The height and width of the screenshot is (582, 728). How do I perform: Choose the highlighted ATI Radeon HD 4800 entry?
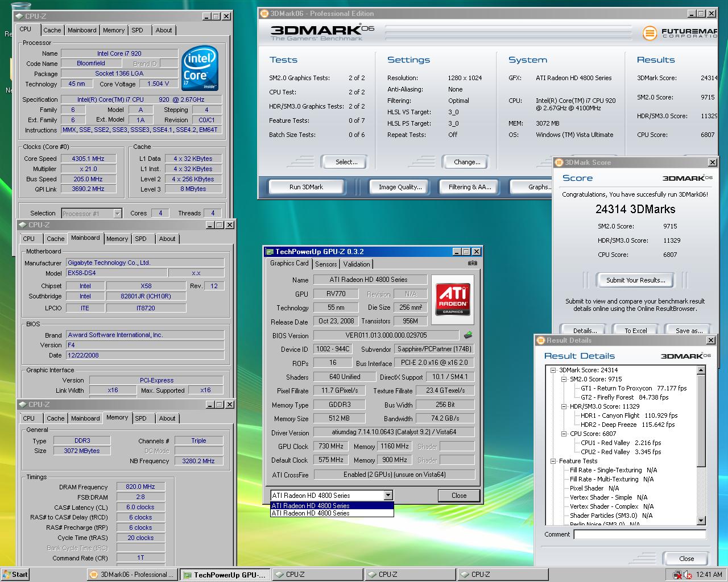pyautogui.click(x=332, y=505)
